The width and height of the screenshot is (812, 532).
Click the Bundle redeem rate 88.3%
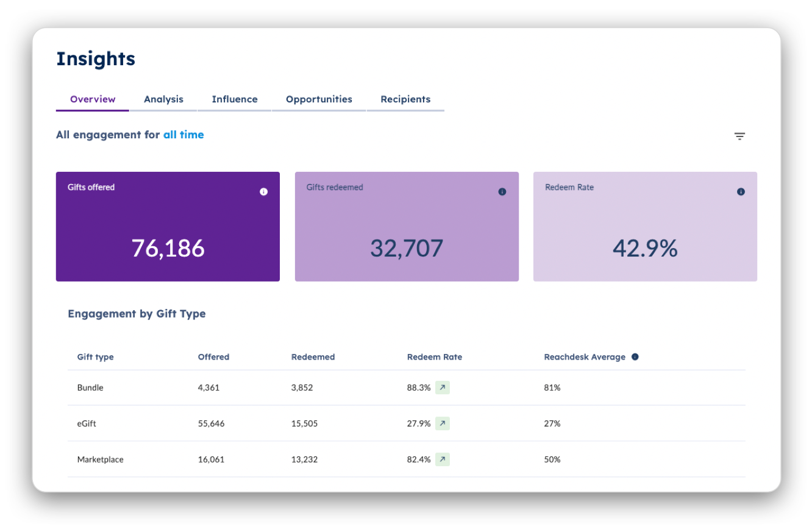coord(419,388)
